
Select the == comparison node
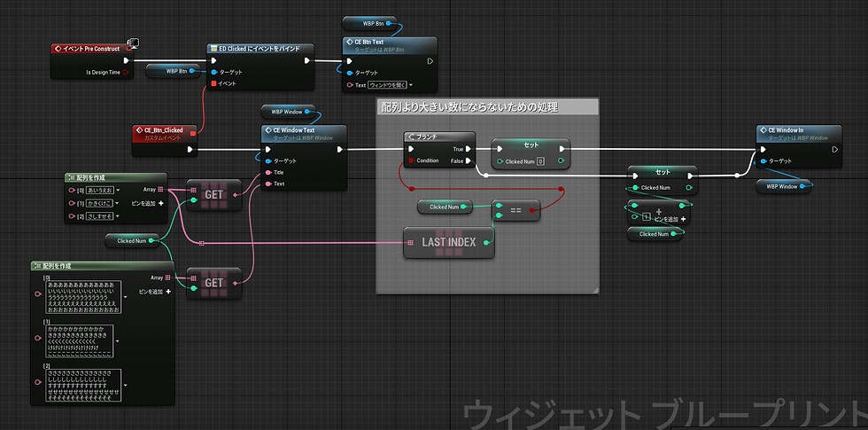[x=515, y=210]
